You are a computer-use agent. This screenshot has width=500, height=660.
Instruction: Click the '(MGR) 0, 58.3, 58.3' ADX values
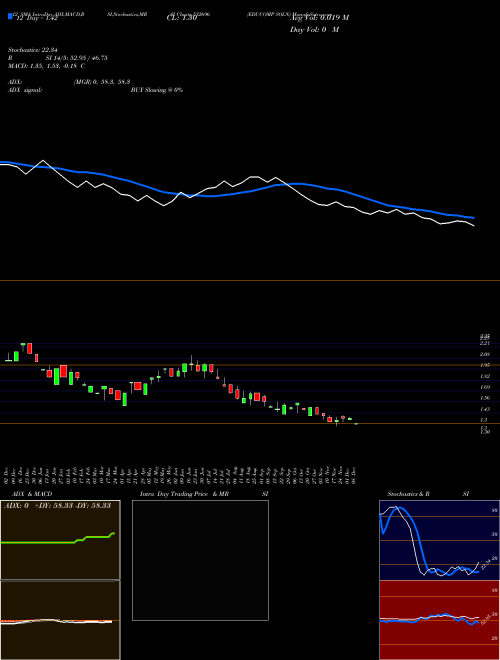102,83
